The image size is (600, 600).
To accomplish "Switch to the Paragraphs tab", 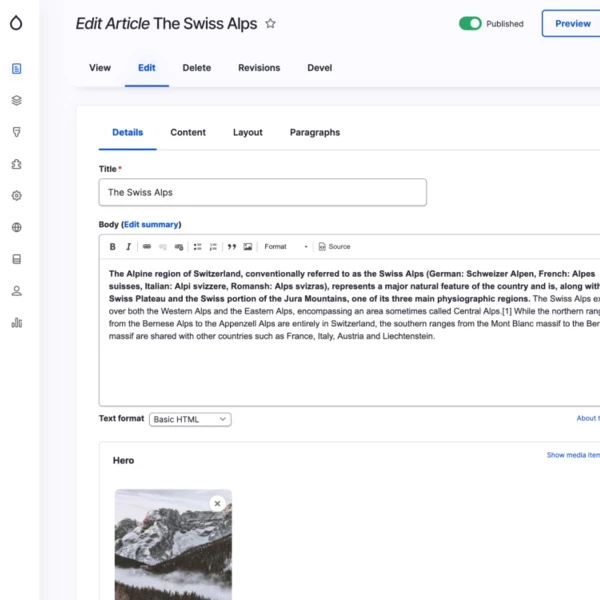I will tap(315, 132).
